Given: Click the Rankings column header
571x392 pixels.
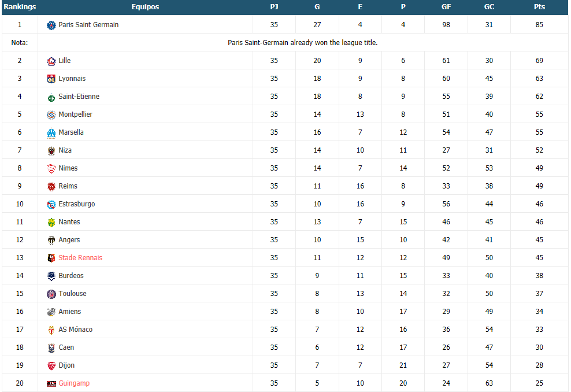Looking at the screenshot, I should [x=20, y=7].
